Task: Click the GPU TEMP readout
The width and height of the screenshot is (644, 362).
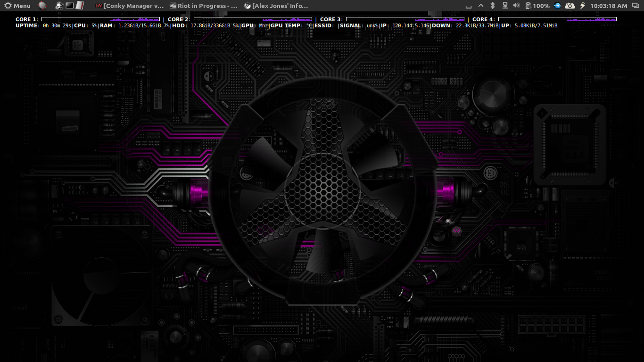Action: [x=291, y=25]
